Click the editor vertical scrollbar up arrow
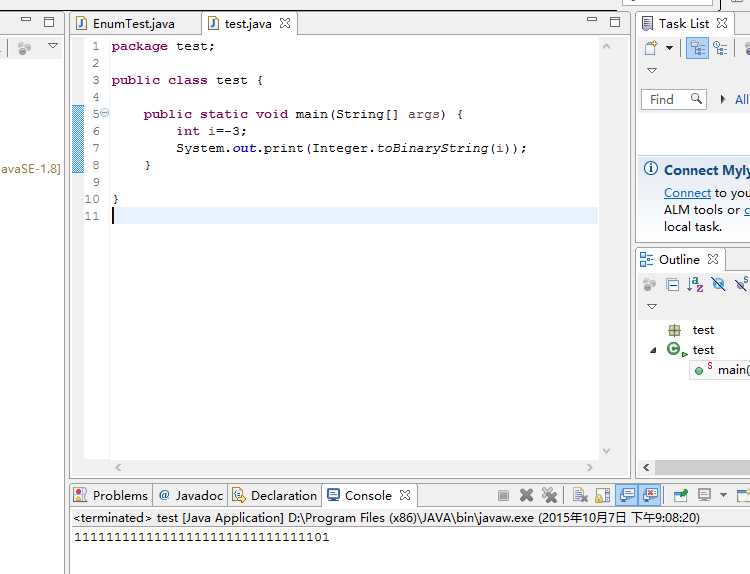The width and height of the screenshot is (750, 574). 607,46
